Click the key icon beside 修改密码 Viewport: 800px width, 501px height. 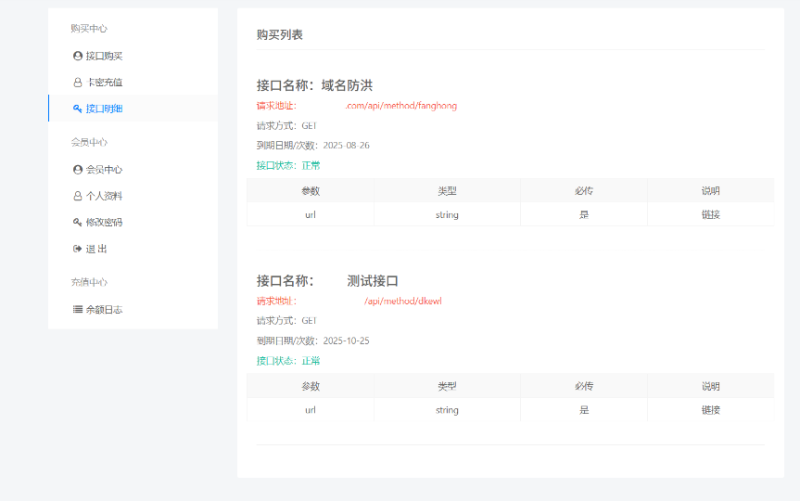tap(78, 222)
